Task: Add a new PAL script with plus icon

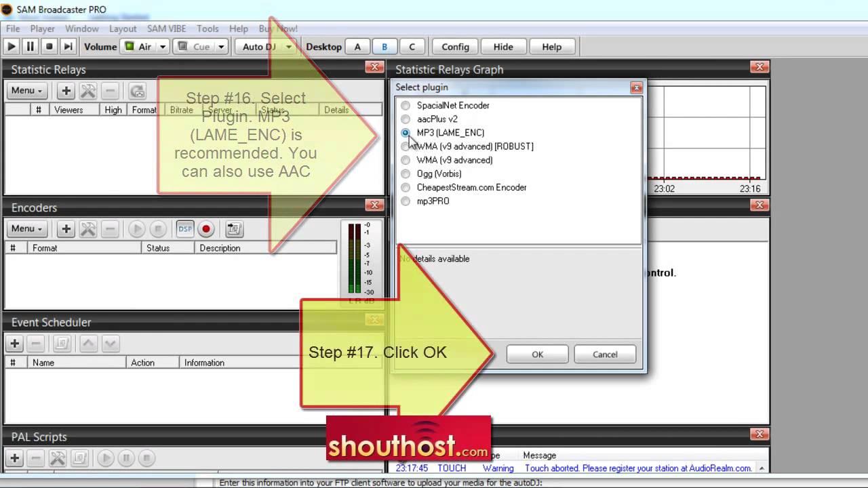Action: coord(14,458)
